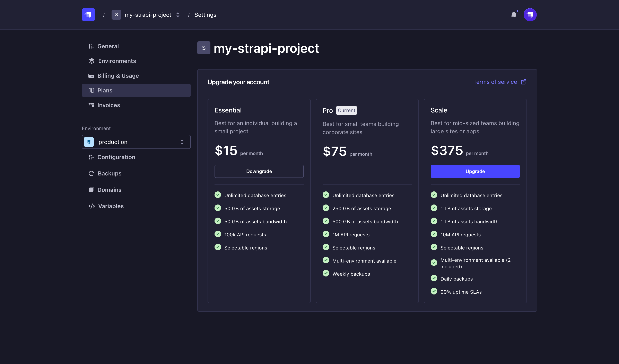Image resolution: width=619 pixels, height=364 pixels.
Task: Select the General settings icon
Action: [91, 46]
